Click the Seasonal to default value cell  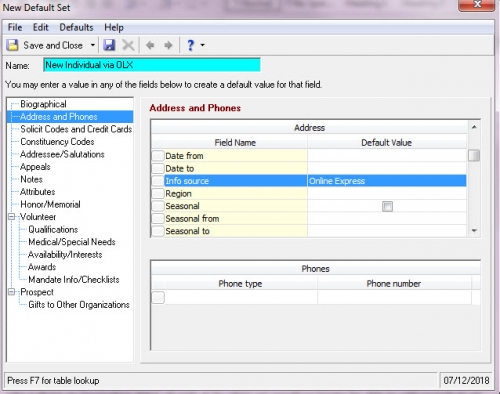pos(387,231)
